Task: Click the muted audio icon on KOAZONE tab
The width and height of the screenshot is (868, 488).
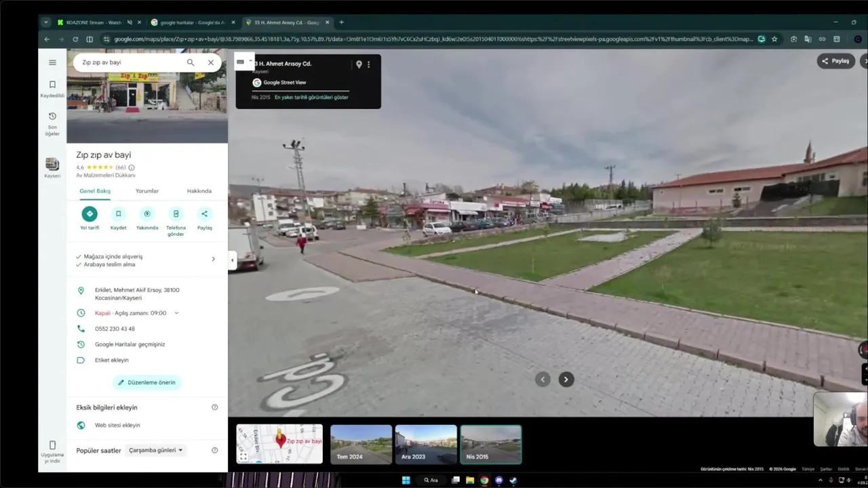Action: click(130, 22)
